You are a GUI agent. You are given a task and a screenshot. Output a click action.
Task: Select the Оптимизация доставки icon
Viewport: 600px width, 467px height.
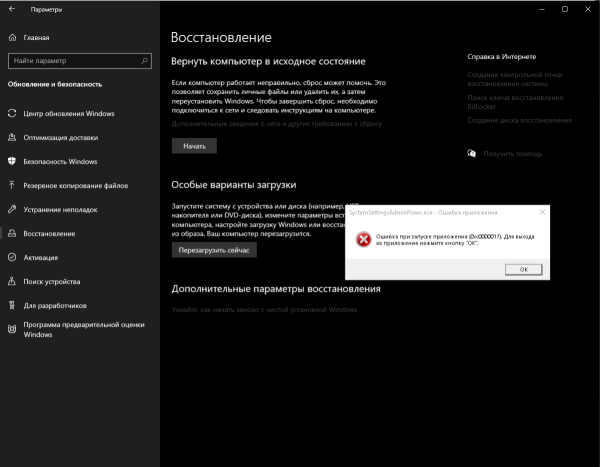tap(12, 137)
